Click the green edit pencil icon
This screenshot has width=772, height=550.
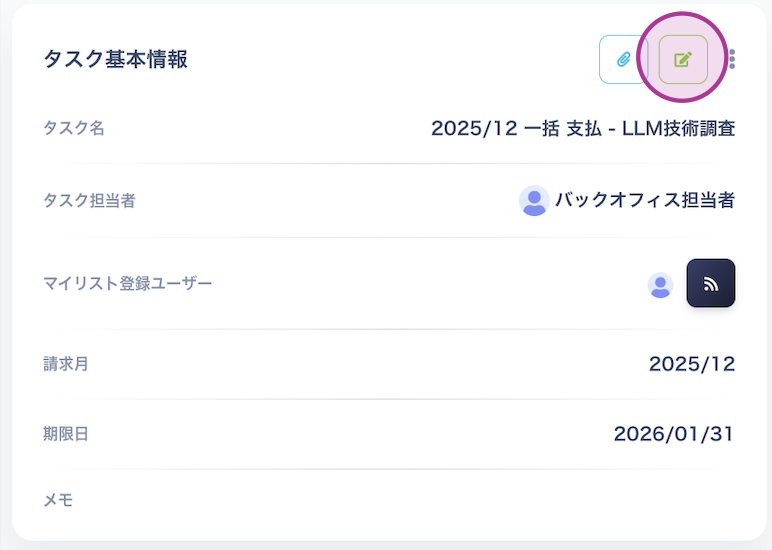(x=683, y=60)
